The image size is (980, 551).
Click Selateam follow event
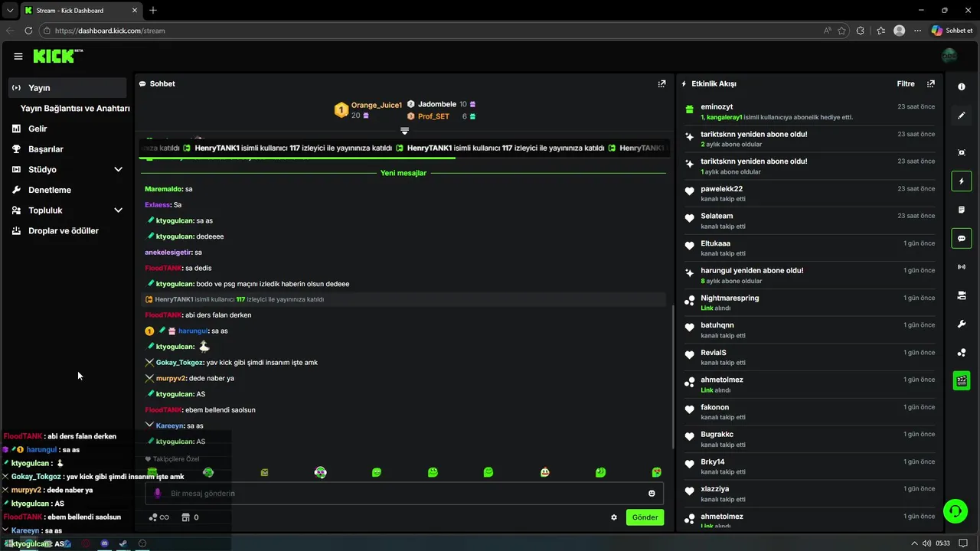tap(809, 221)
